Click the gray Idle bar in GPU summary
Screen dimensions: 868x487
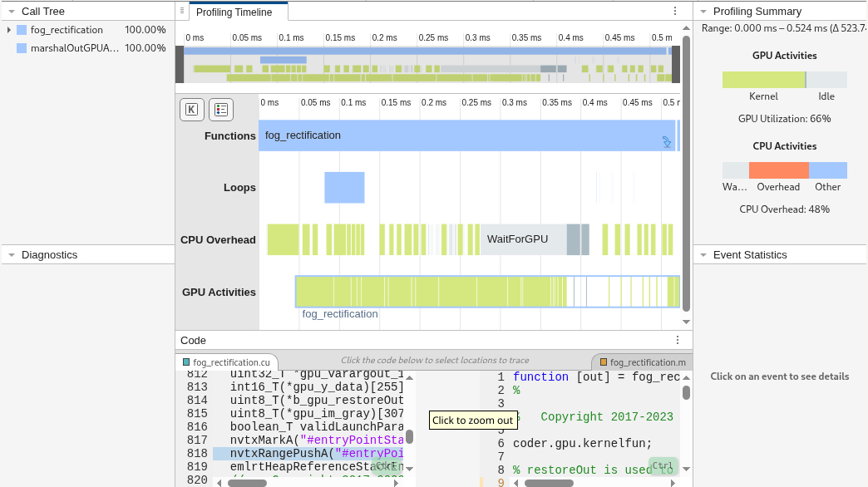[x=826, y=80]
